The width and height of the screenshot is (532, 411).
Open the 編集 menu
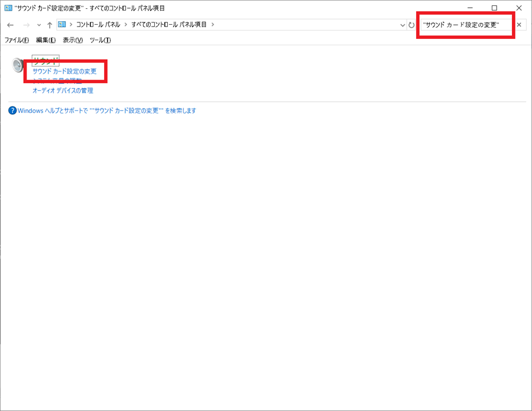(44, 40)
